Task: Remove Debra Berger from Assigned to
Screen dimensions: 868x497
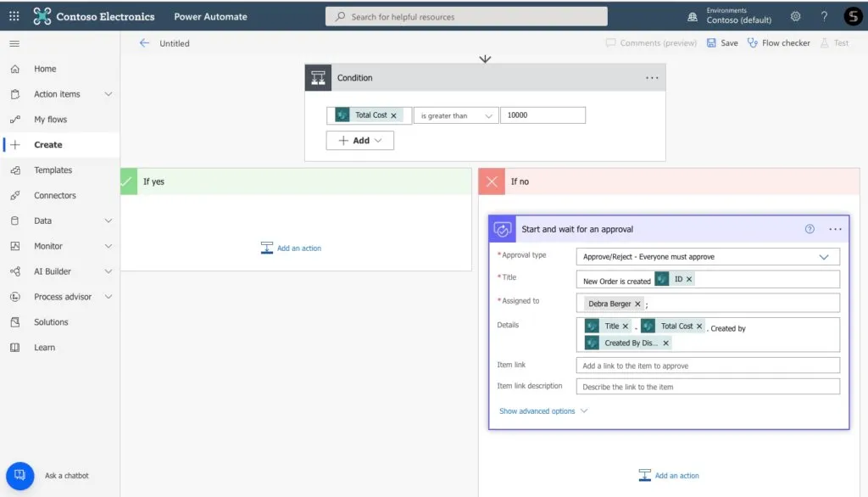Action: [x=637, y=304]
